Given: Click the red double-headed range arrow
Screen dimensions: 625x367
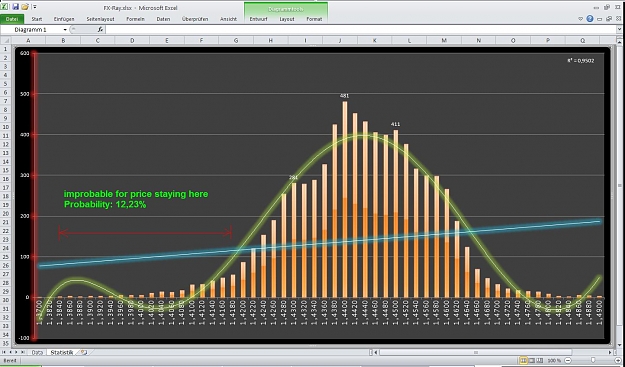Looking at the screenshot, I should coord(145,233).
